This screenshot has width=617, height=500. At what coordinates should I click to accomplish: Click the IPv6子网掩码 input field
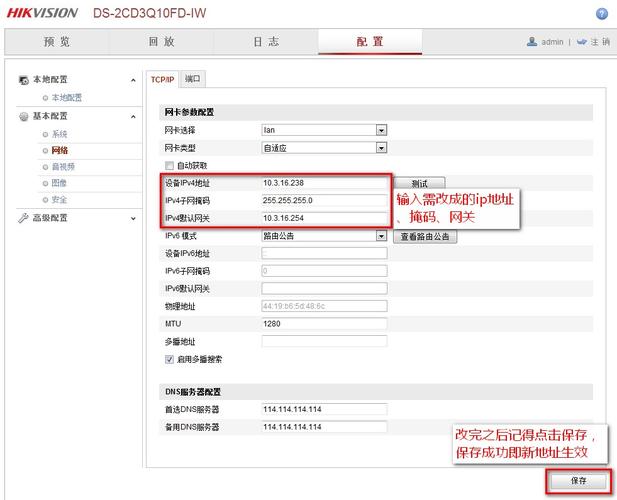point(324,271)
